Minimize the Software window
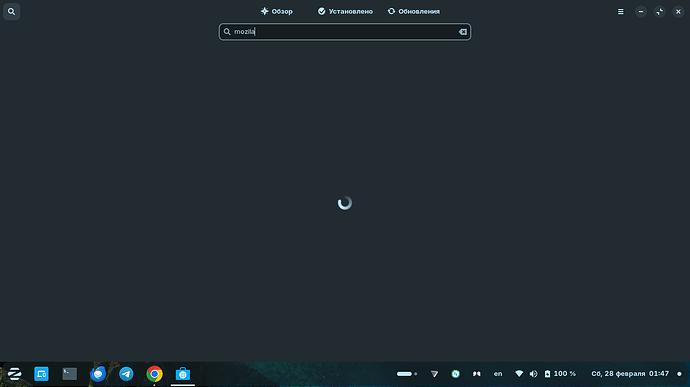The image size is (690, 387). pos(641,11)
